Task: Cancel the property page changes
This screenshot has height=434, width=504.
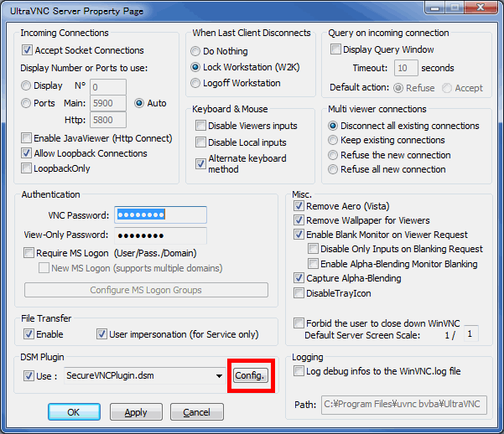Action: [196, 412]
